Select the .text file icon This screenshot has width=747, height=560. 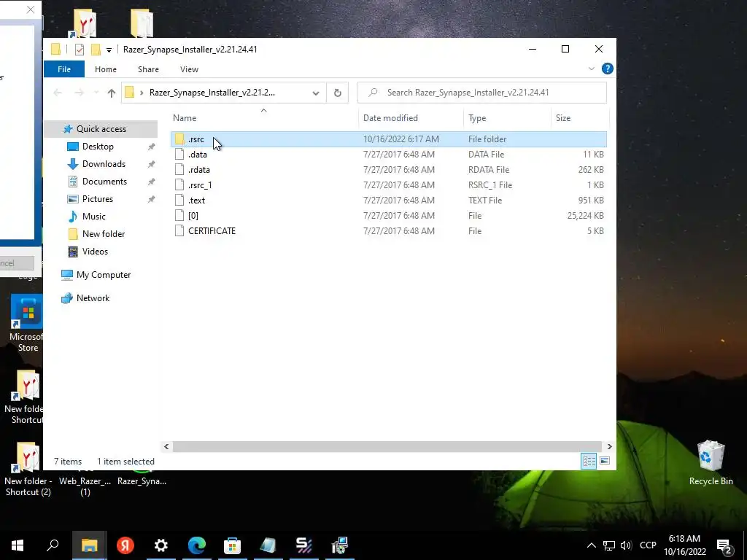click(x=179, y=200)
